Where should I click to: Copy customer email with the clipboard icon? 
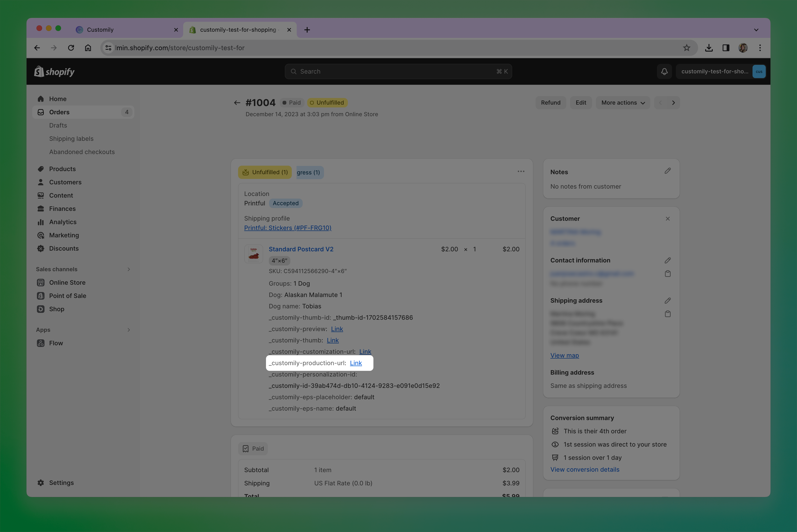667,274
